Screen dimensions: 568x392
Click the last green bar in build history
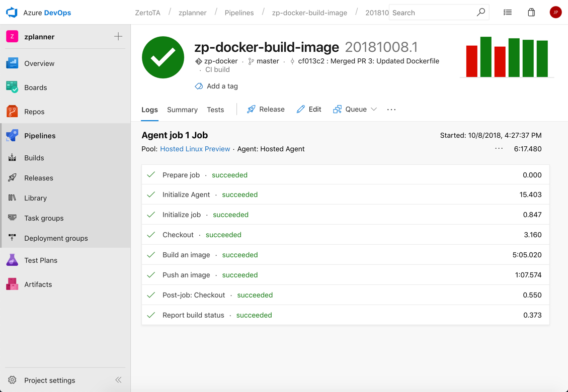pyautogui.click(x=542, y=59)
